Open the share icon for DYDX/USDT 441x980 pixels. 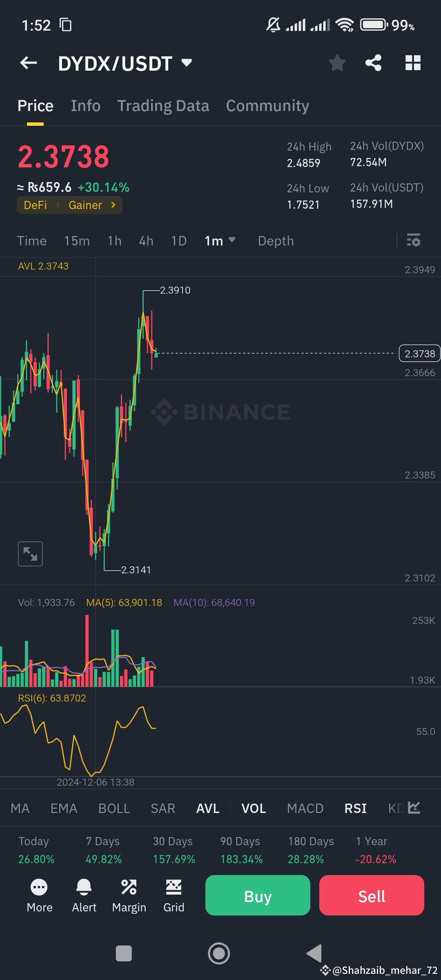point(373,62)
